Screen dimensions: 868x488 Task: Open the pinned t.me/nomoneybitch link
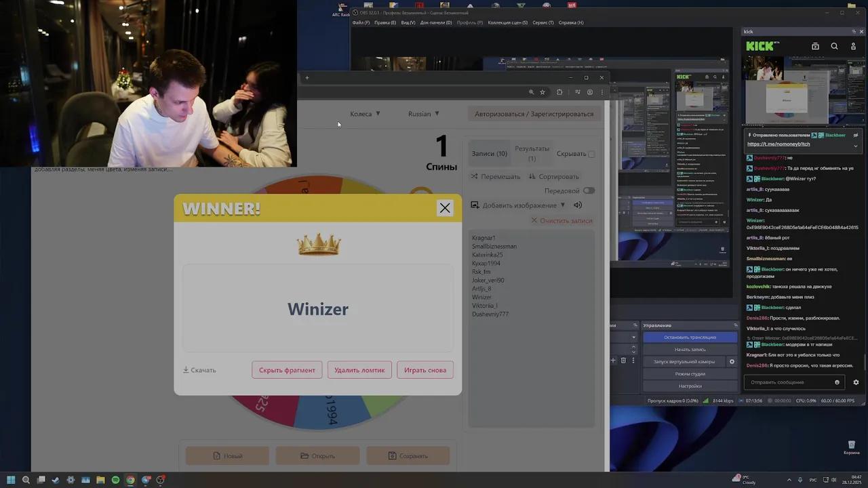point(778,144)
